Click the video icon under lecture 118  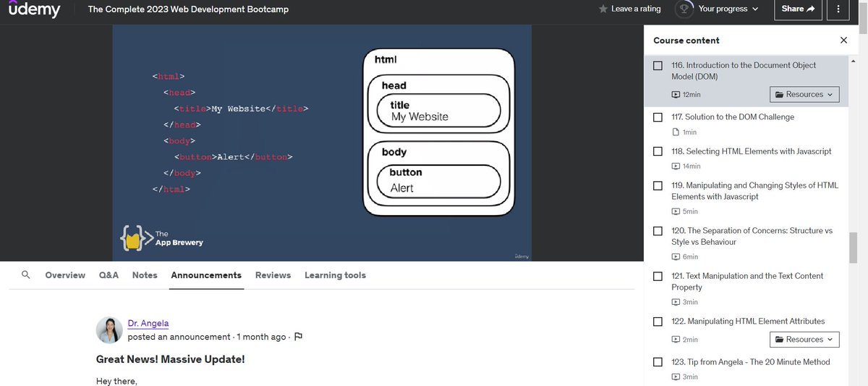click(676, 167)
